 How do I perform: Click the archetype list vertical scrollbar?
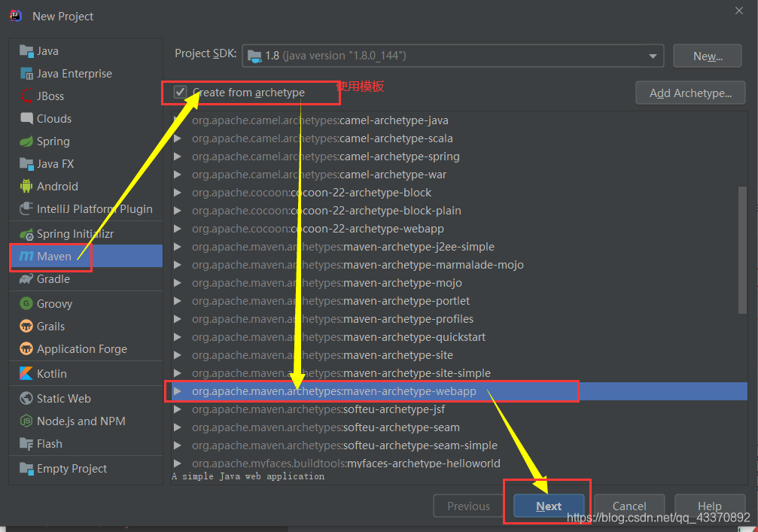coord(742,251)
